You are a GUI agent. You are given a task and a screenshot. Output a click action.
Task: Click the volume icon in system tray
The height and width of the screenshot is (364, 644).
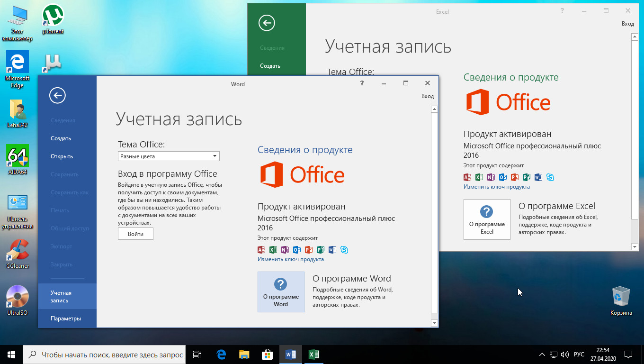coord(565,355)
